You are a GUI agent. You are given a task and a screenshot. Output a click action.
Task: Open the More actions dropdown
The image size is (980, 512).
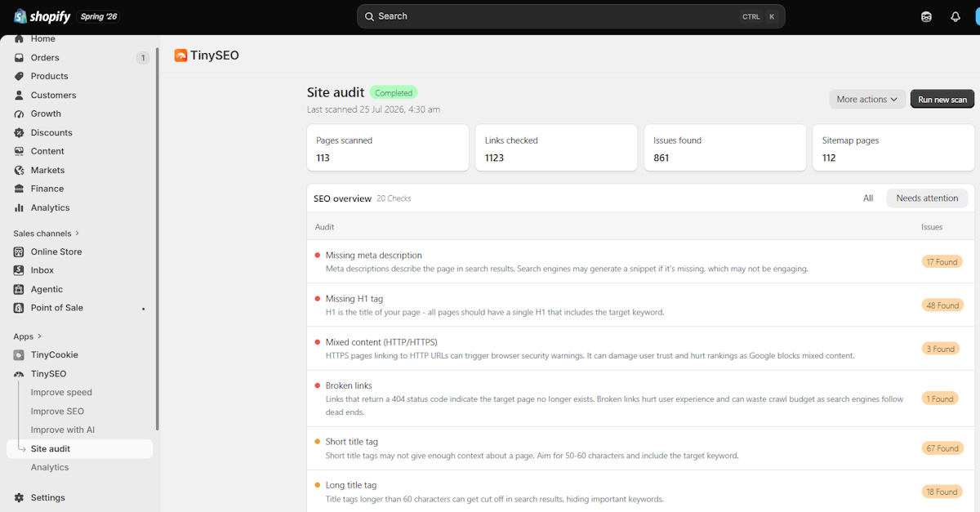867,100
